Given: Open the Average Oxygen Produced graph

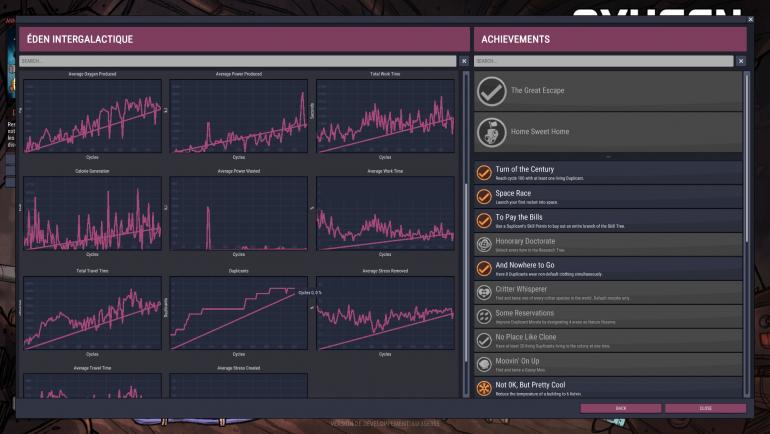Looking at the screenshot, I should click(92, 116).
